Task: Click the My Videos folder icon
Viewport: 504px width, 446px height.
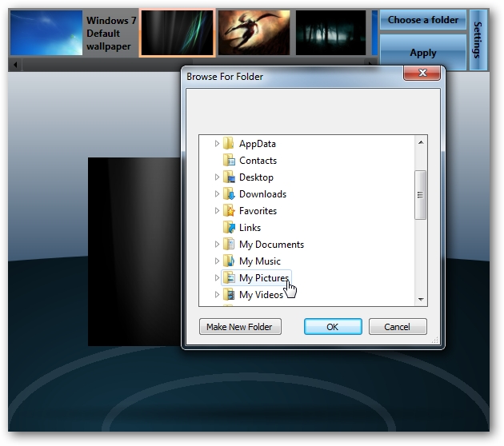Action: (x=229, y=294)
